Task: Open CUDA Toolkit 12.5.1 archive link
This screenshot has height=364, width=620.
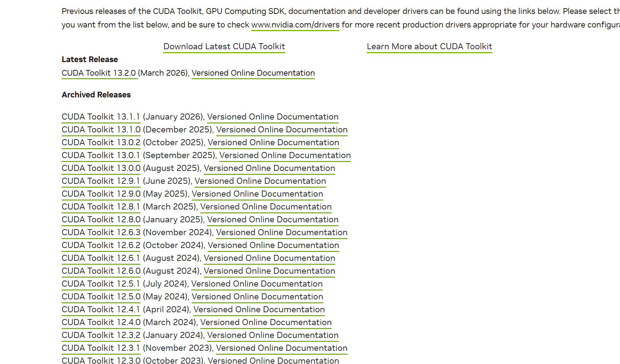Action: 101,284
